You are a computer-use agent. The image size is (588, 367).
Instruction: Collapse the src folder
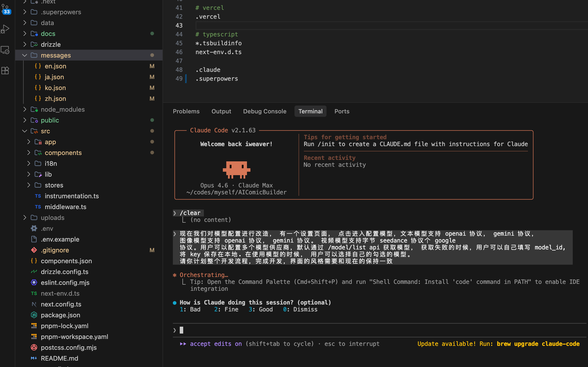pos(25,131)
